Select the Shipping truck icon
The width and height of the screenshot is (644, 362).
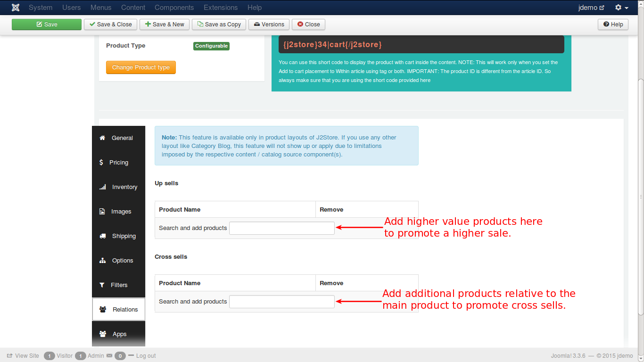point(102,236)
